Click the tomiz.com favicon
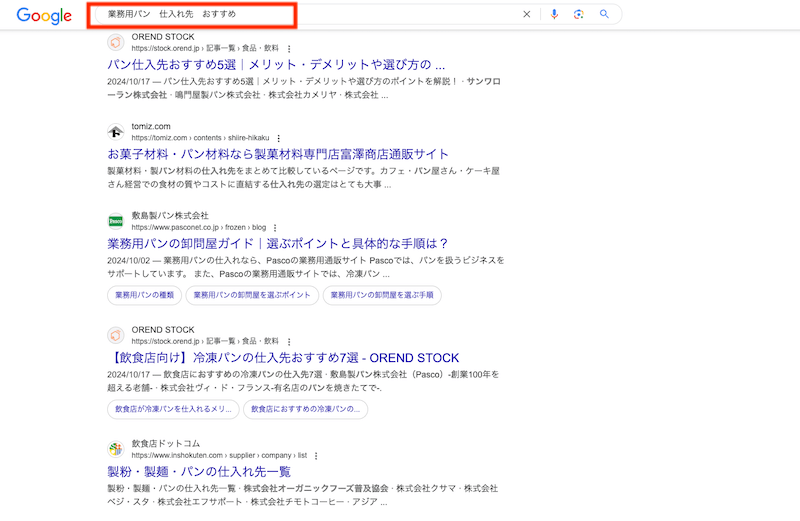This screenshot has width=800, height=521. [x=116, y=132]
